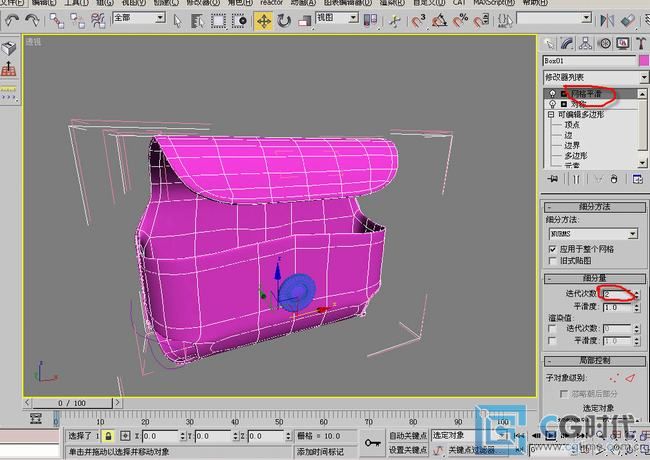Activate the Select and Scale tool
The width and height of the screenshot is (650, 460).
pos(305,21)
